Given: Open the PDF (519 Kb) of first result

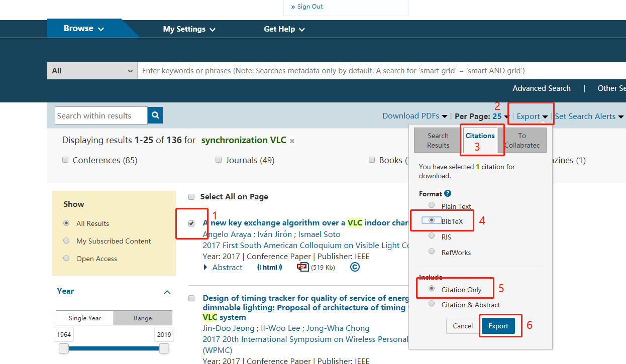Looking at the screenshot, I should [x=303, y=267].
